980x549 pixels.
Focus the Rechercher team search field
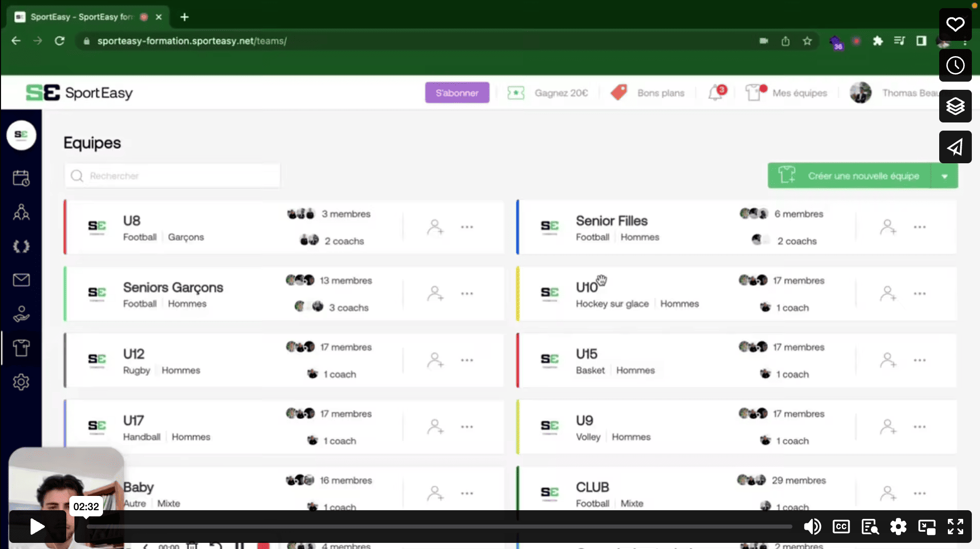point(172,176)
